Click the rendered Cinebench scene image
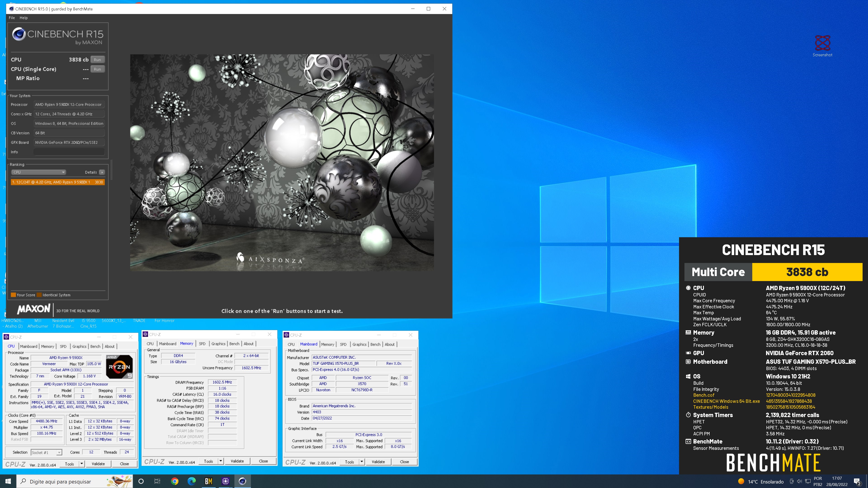This screenshot has width=868, height=488. [x=282, y=163]
